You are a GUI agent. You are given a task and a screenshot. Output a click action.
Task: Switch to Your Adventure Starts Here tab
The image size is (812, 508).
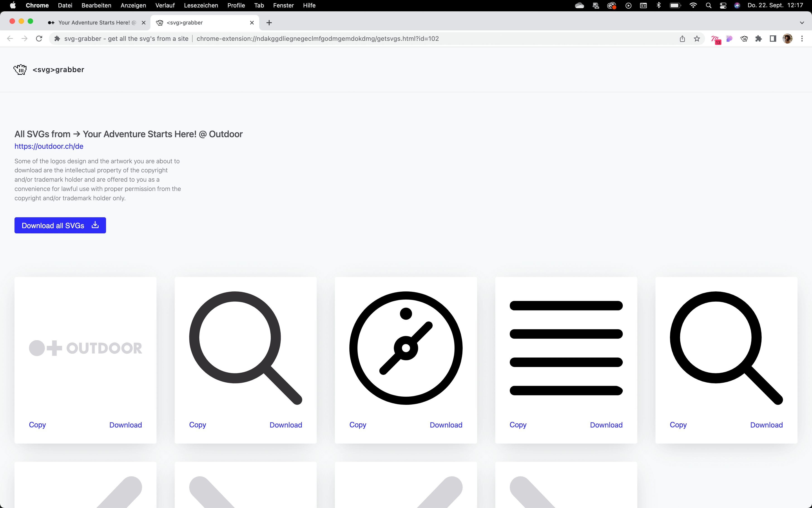pos(97,22)
